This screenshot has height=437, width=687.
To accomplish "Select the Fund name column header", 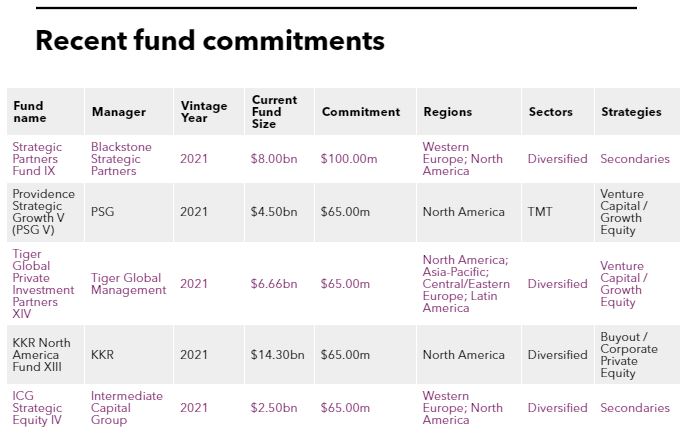I will (29, 112).
